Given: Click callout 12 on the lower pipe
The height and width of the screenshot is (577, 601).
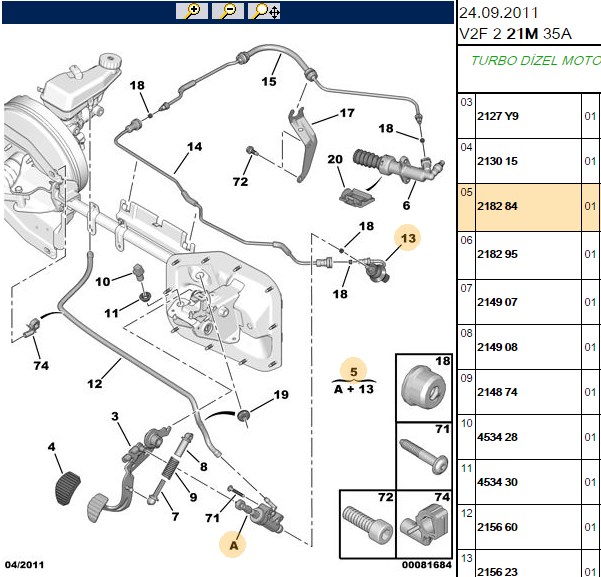Looking at the screenshot, I should coord(94,384).
